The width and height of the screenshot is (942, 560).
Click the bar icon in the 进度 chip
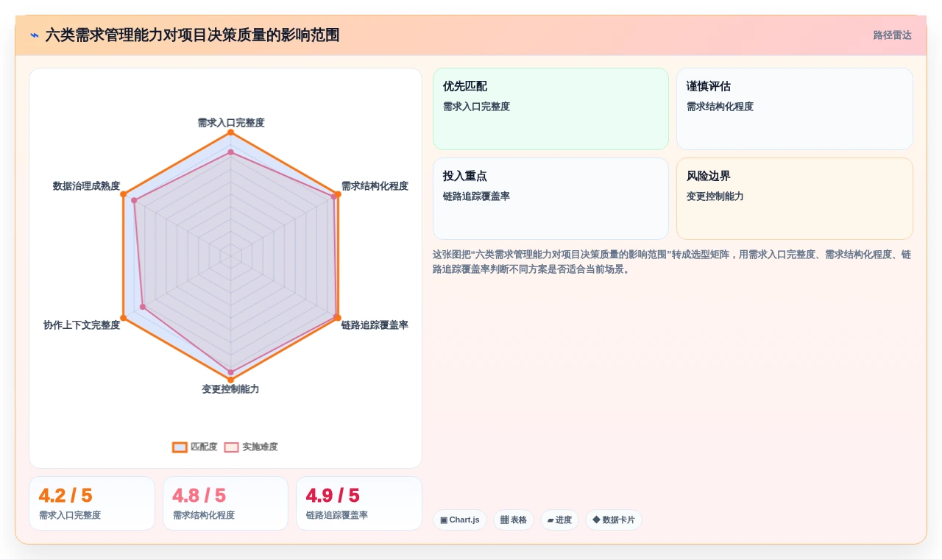[x=550, y=520]
